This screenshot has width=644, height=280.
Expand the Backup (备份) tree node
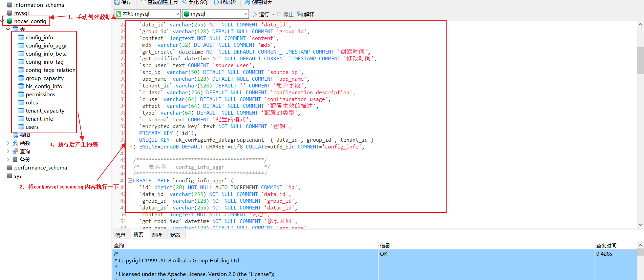pos(8,159)
